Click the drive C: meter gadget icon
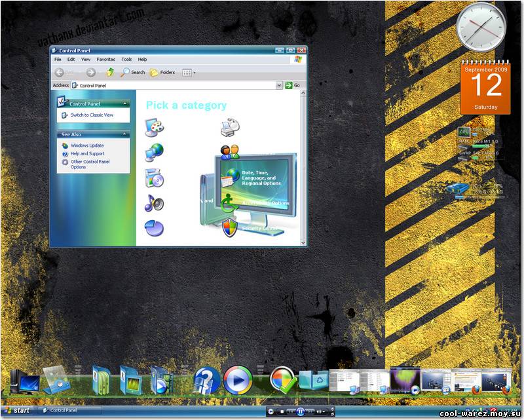 tap(458, 188)
